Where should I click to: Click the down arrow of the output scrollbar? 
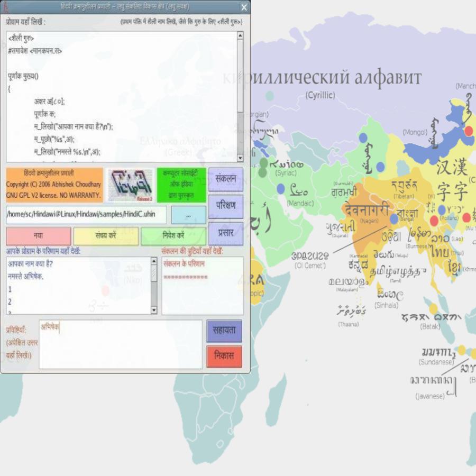tap(154, 308)
